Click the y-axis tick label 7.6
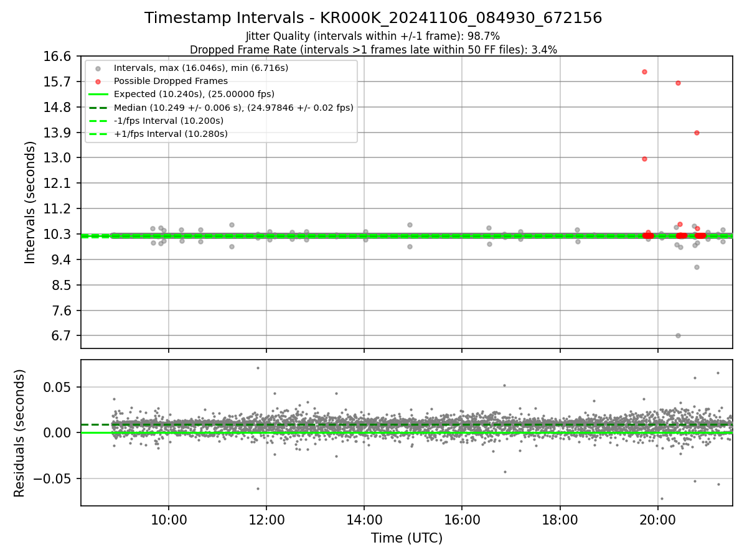The width and height of the screenshot is (747, 560). (x=62, y=310)
